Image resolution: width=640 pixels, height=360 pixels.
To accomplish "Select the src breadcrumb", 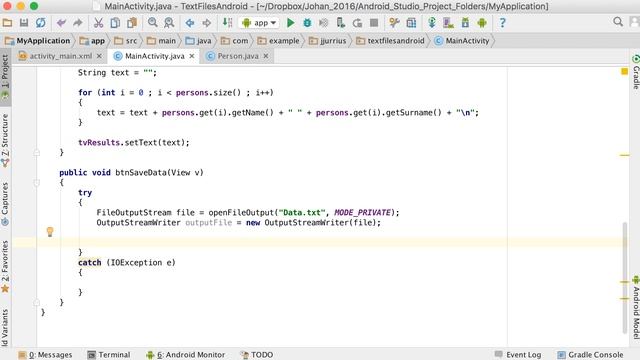I will coord(126,41).
